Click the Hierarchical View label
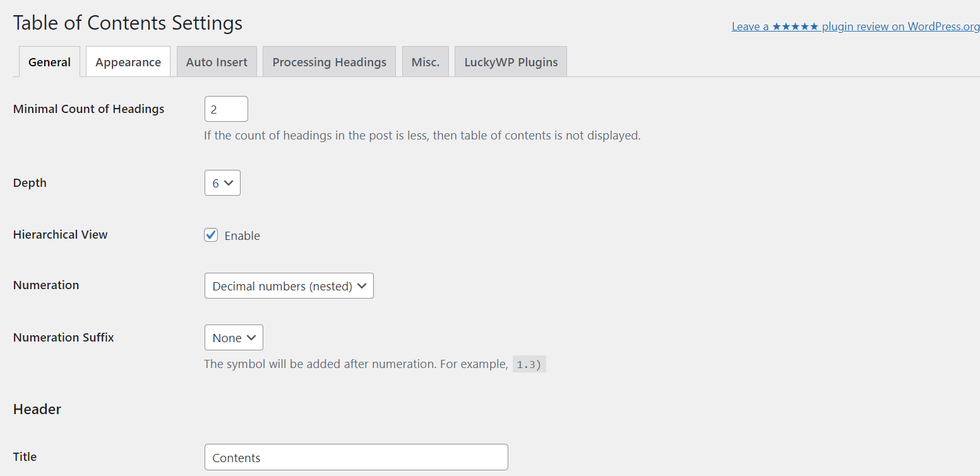 pos(61,235)
